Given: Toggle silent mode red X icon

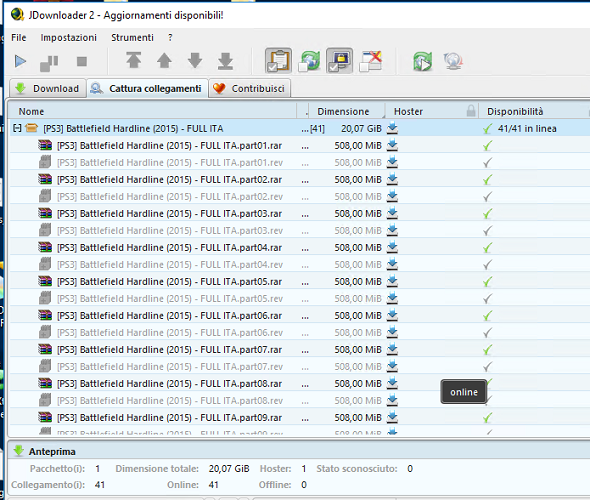Looking at the screenshot, I should 371,61.
